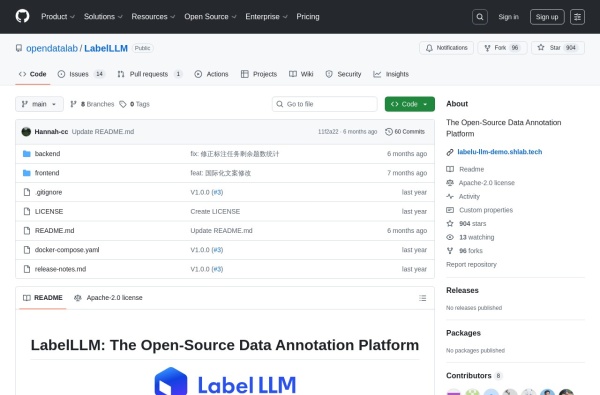Expand the Resources menu
600x395 pixels.
pos(153,16)
